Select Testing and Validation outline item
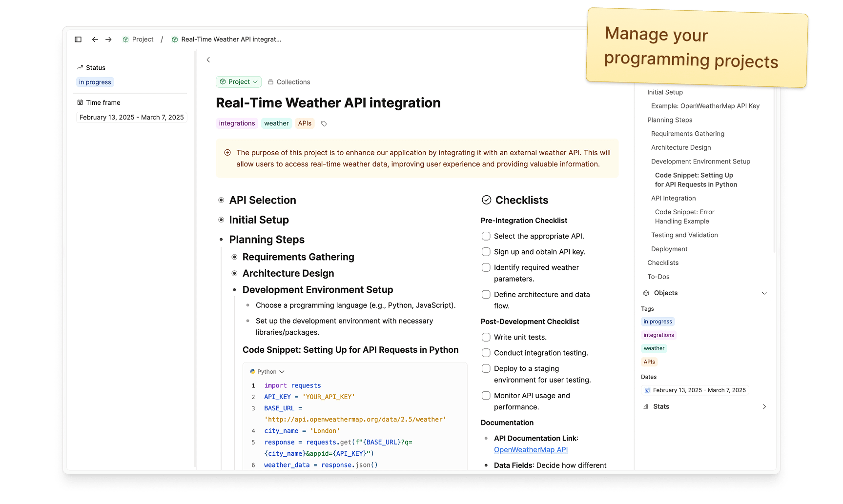 coord(684,235)
